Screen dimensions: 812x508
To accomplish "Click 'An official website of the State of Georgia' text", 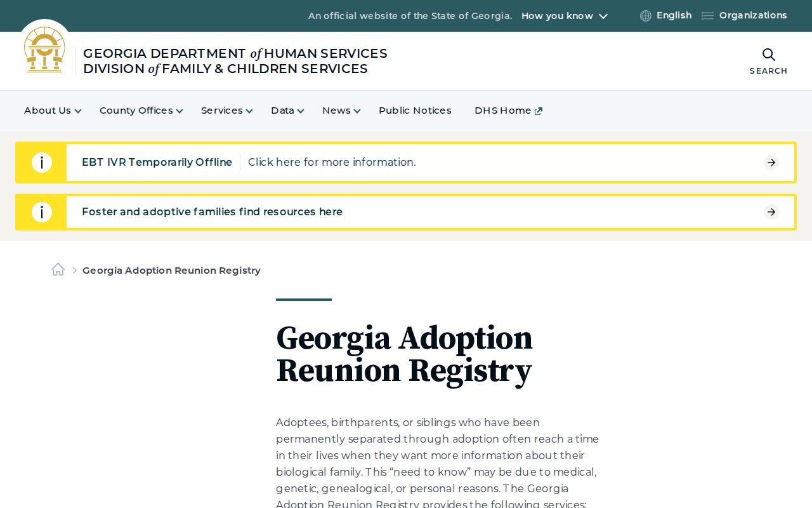I will 410,16.
